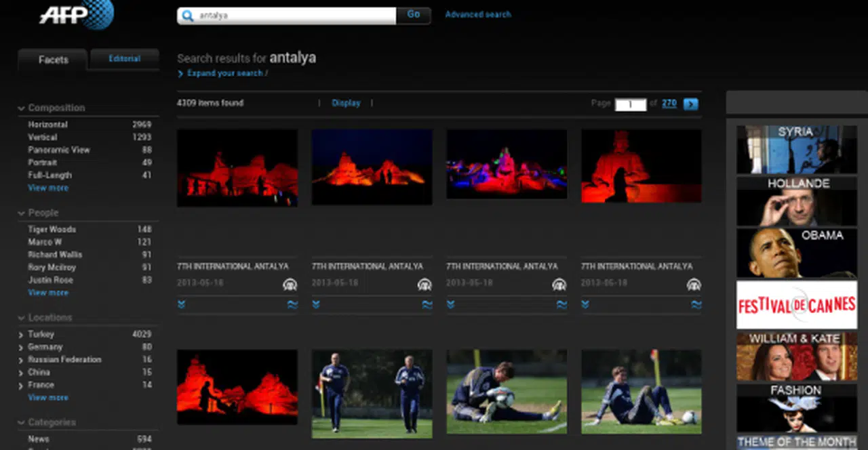Expand Russian Federation location arrow
The height and width of the screenshot is (450, 868).
22,360
